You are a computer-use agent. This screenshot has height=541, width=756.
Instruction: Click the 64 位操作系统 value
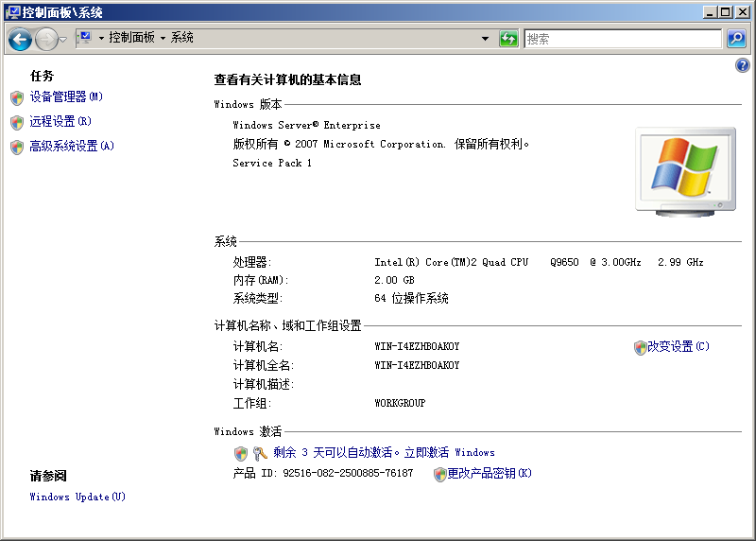tap(411, 298)
